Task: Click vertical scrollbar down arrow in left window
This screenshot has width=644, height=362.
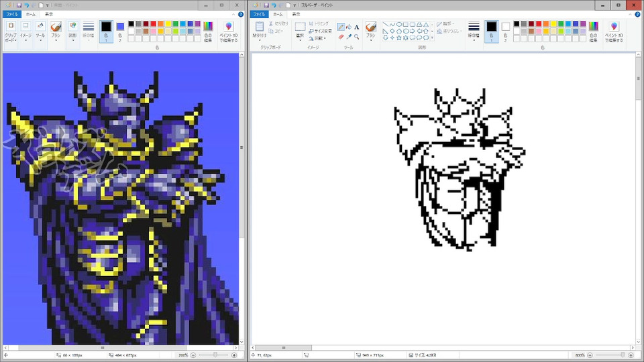Action: coord(241,341)
